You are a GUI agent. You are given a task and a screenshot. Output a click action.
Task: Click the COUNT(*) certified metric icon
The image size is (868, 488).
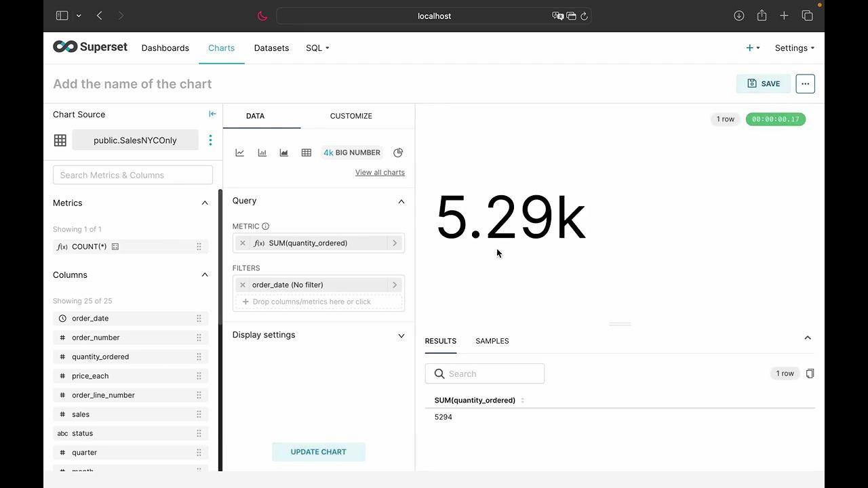pos(115,247)
